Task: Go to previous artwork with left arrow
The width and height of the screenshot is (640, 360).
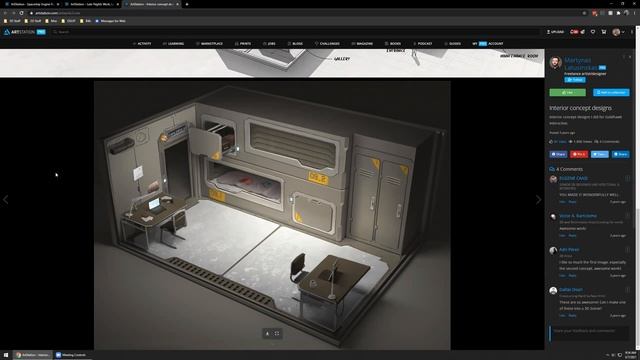Action: pyautogui.click(x=6, y=200)
